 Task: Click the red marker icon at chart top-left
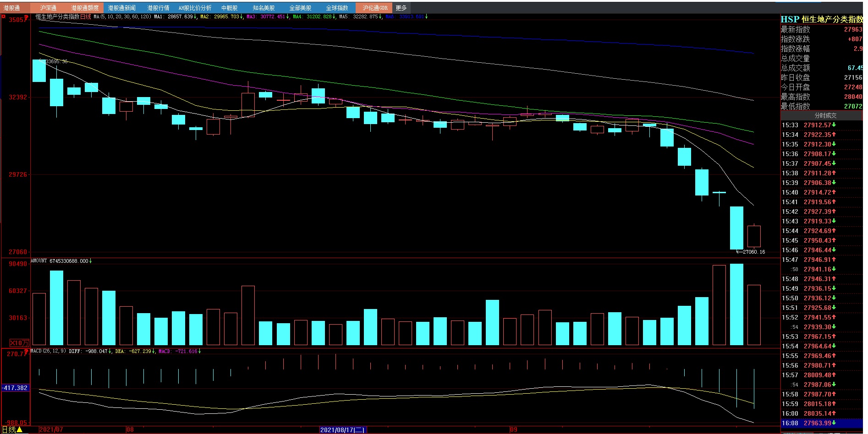tap(4, 17)
